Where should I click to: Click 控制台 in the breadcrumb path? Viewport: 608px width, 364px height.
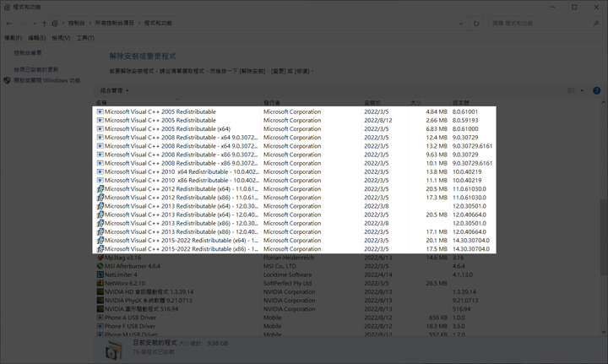[76, 24]
